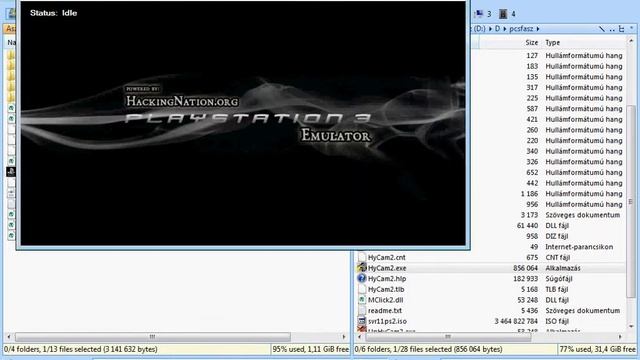Image resolution: width=640 pixels, height=360 pixels.
Task: Click the '77% used, 31,4 GiB free' status
Action: (x=597, y=349)
